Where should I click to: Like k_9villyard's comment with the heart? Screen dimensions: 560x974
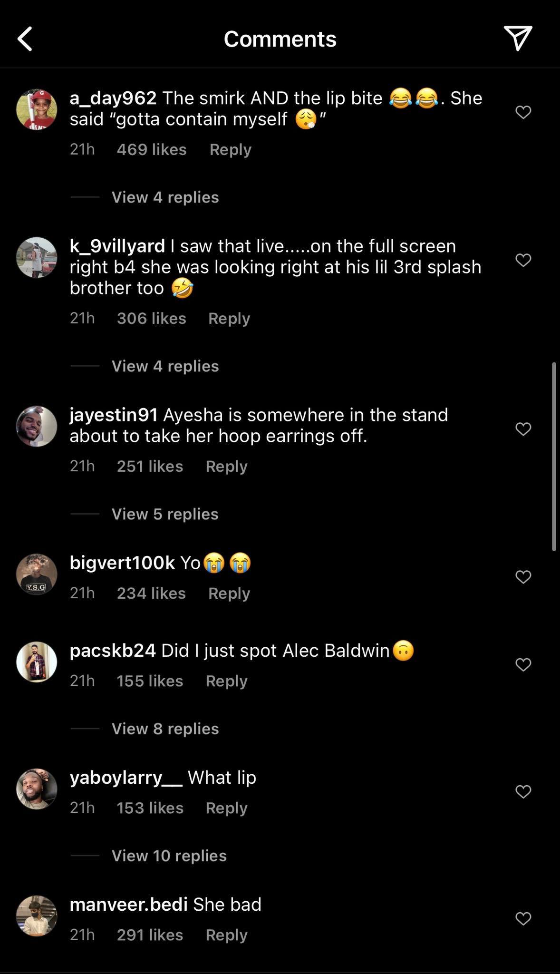[523, 260]
